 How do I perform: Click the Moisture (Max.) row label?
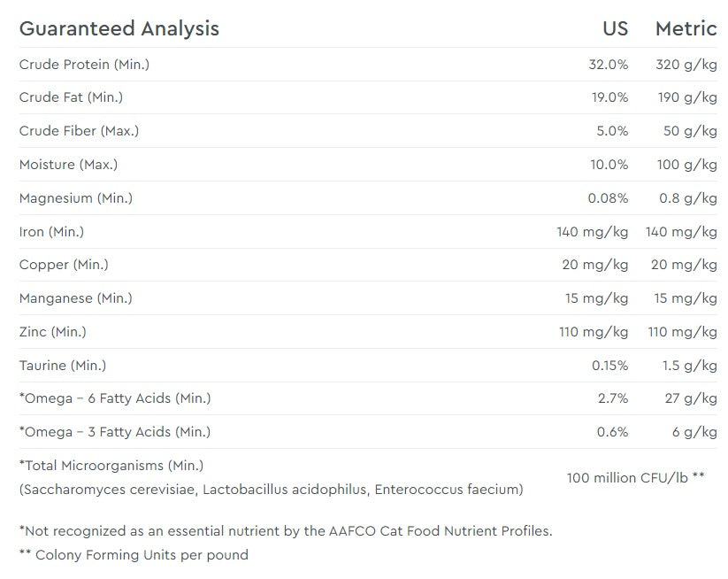point(68,165)
